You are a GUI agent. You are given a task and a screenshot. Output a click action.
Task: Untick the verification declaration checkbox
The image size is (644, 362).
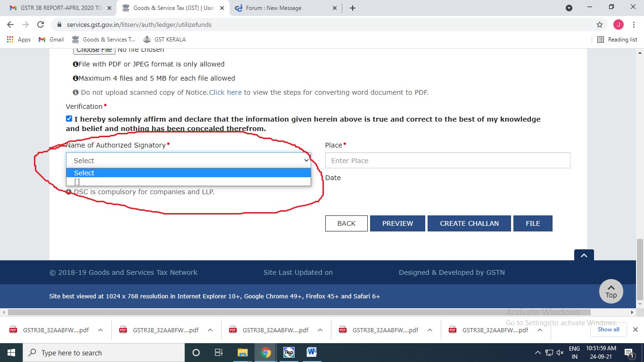(x=69, y=119)
